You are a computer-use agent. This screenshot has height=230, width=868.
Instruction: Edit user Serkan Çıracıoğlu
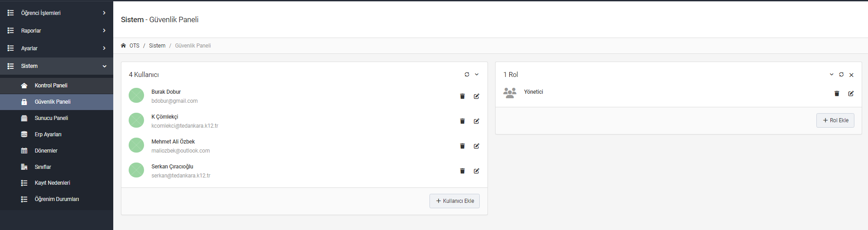pyautogui.click(x=477, y=171)
